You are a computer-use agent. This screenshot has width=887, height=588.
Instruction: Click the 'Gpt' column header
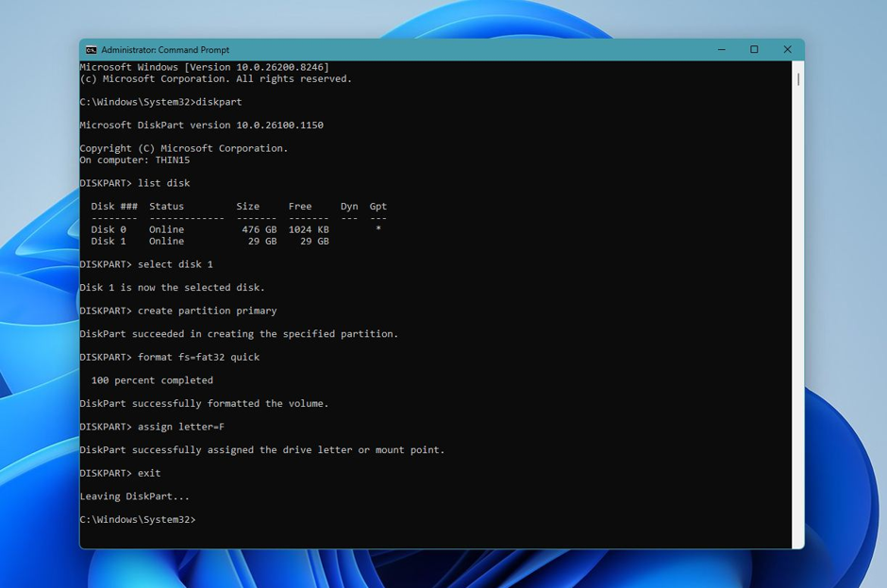point(377,207)
